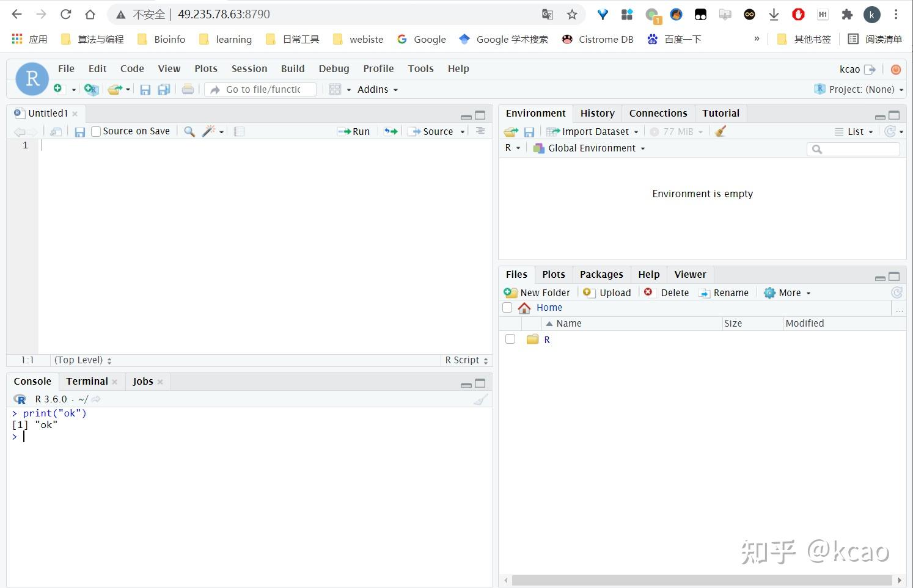Click Show in new window icon
Image resolution: width=913 pixels, height=588 pixels.
56,131
